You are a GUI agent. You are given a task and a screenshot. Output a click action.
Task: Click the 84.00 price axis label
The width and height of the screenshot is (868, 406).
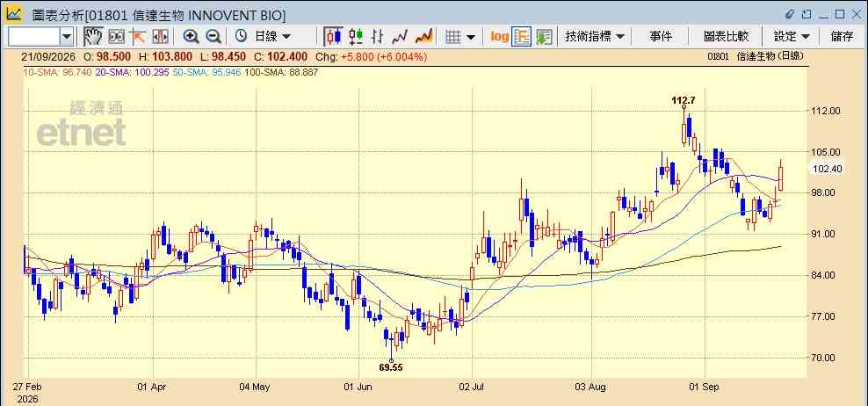tap(825, 275)
